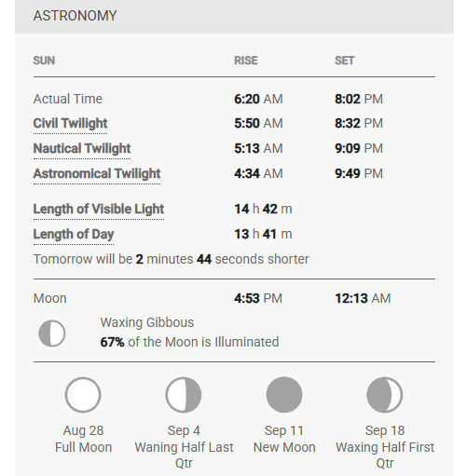Screen dimensions: 467x476
Task: Click the 8:02 PM actual sunset time
Action: [x=359, y=99]
